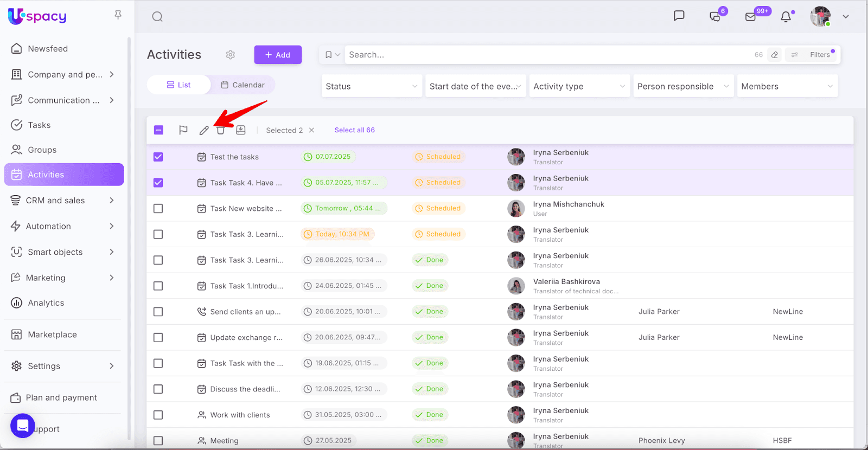Open the Activity type dropdown
This screenshot has width=868, height=450.
[579, 86]
